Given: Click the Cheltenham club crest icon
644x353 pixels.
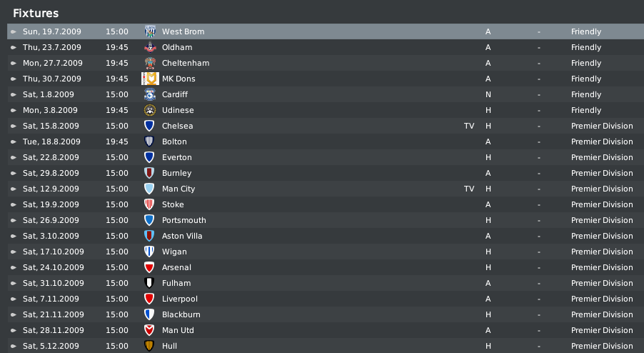Looking at the screenshot, I should click(150, 63).
